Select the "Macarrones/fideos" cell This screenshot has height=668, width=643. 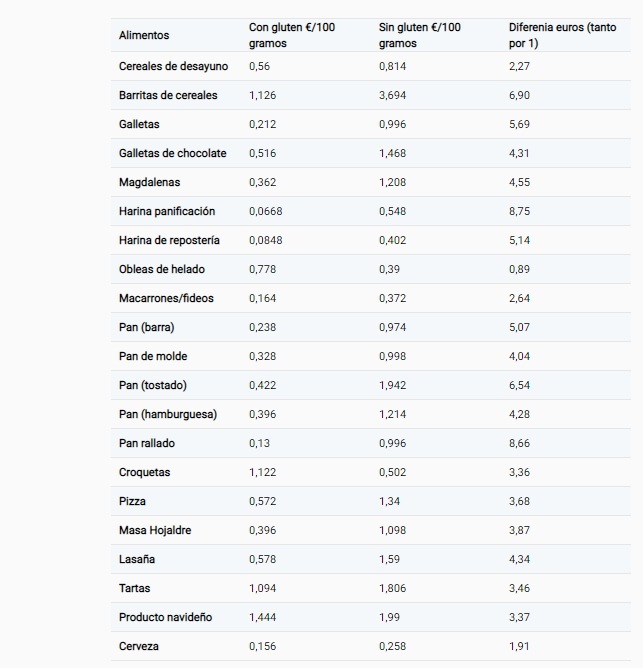[166, 298]
